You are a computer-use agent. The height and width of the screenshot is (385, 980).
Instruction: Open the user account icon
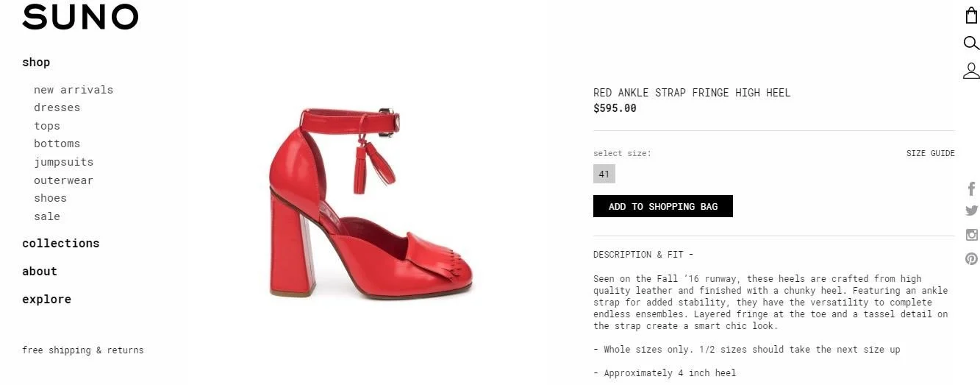coord(971,71)
